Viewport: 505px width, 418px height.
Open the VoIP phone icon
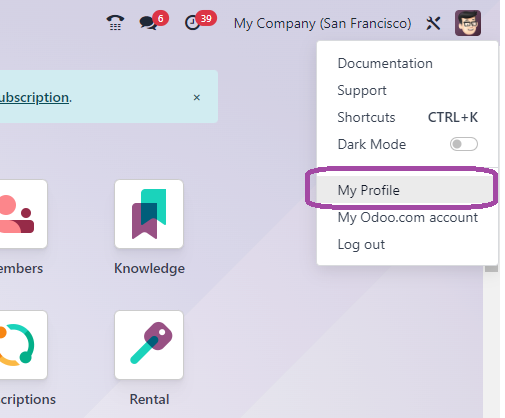pos(115,23)
